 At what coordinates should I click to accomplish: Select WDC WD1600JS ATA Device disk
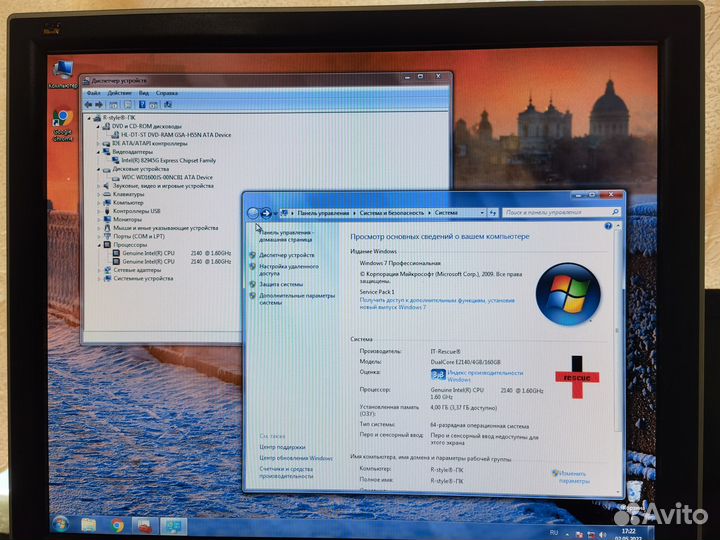pyautogui.click(x=162, y=177)
